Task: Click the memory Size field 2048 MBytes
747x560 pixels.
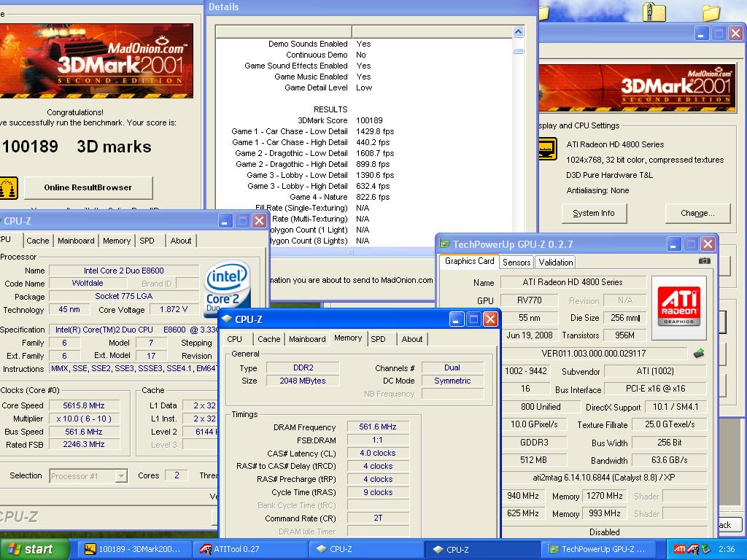Action: [x=303, y=381]
